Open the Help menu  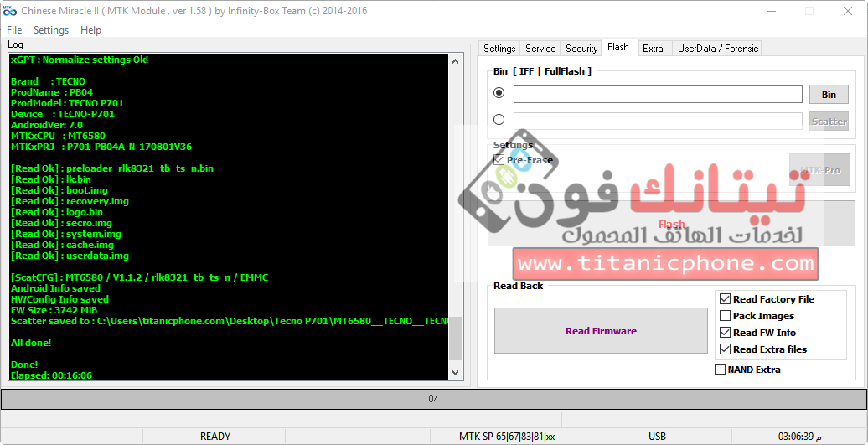(x=90, y=30)
